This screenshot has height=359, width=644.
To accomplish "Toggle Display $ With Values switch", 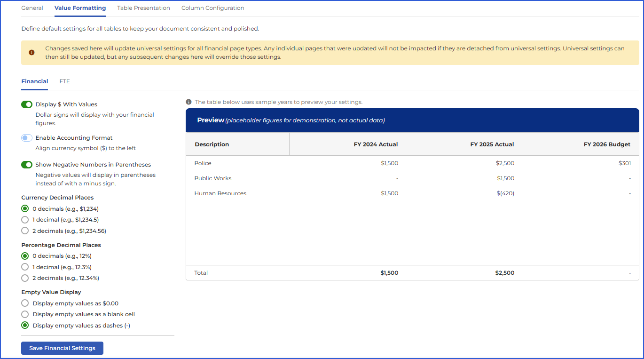I will (x=27, y=104).
